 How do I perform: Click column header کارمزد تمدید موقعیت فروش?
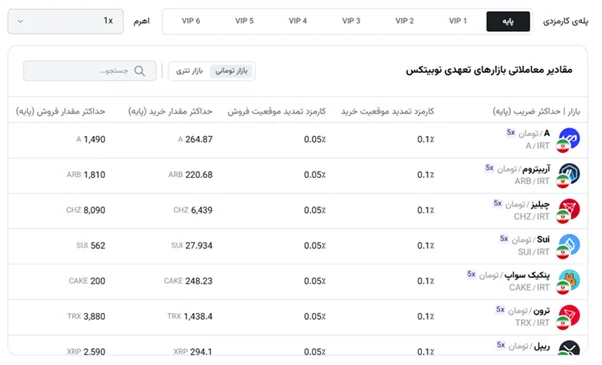click(276, 111)
